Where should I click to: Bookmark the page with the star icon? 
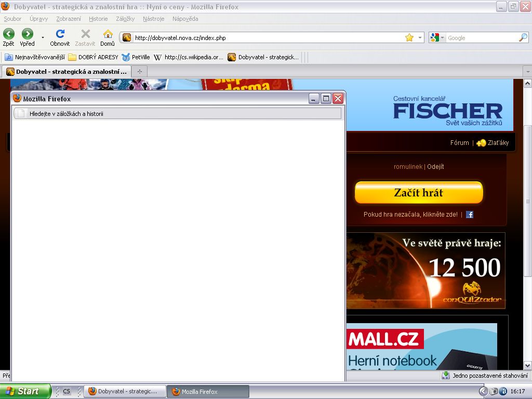pos(409,37)
